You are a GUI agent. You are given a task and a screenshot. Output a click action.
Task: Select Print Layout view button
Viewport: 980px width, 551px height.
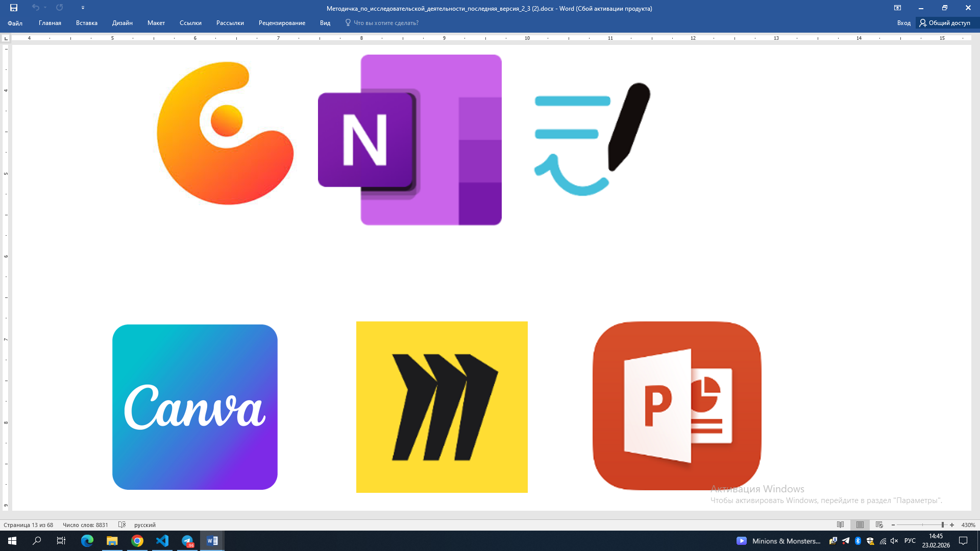(860, 525)
